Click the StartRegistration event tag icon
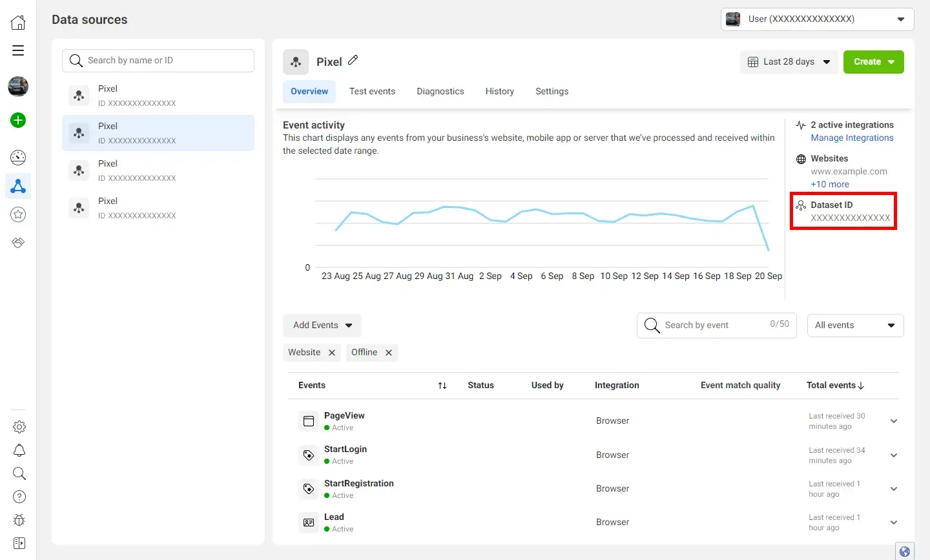 pos(309,489)
